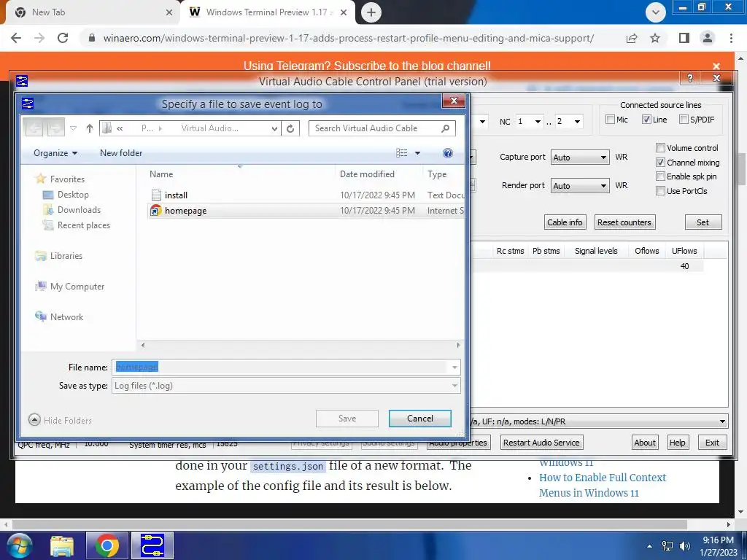Enable the Volume control checkbox

coord(660,147)
